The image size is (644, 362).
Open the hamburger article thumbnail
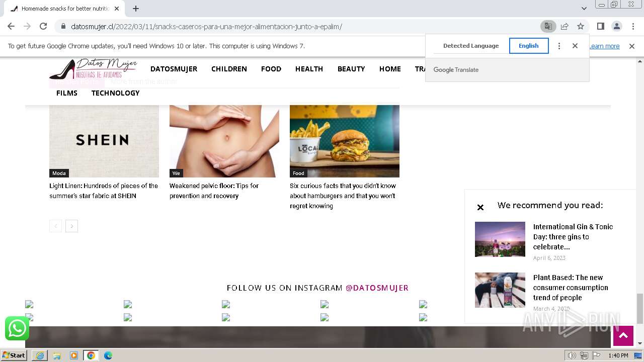pyautogui.click(x=345, y=141)
